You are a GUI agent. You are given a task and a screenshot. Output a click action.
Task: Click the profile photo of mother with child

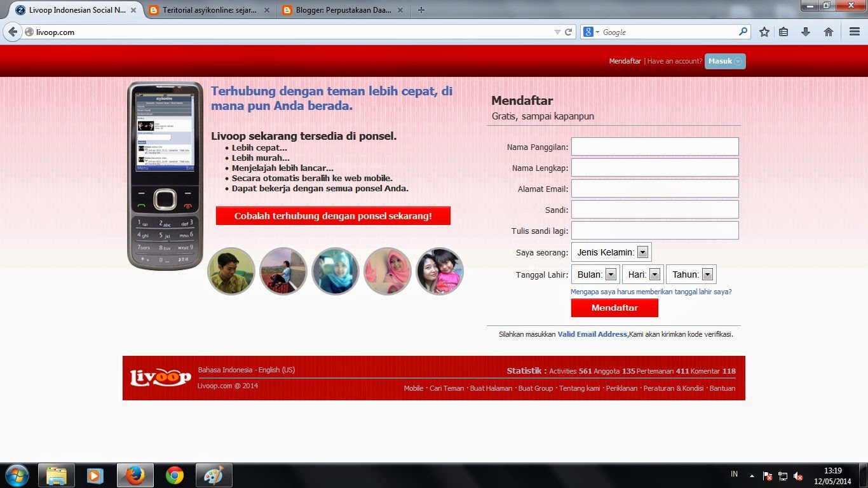(x=440, y=271)
